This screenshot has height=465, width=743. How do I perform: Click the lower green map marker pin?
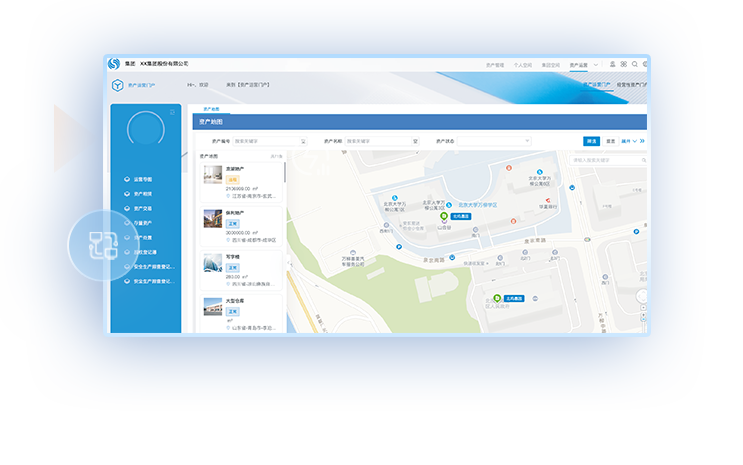coord(495,298)
